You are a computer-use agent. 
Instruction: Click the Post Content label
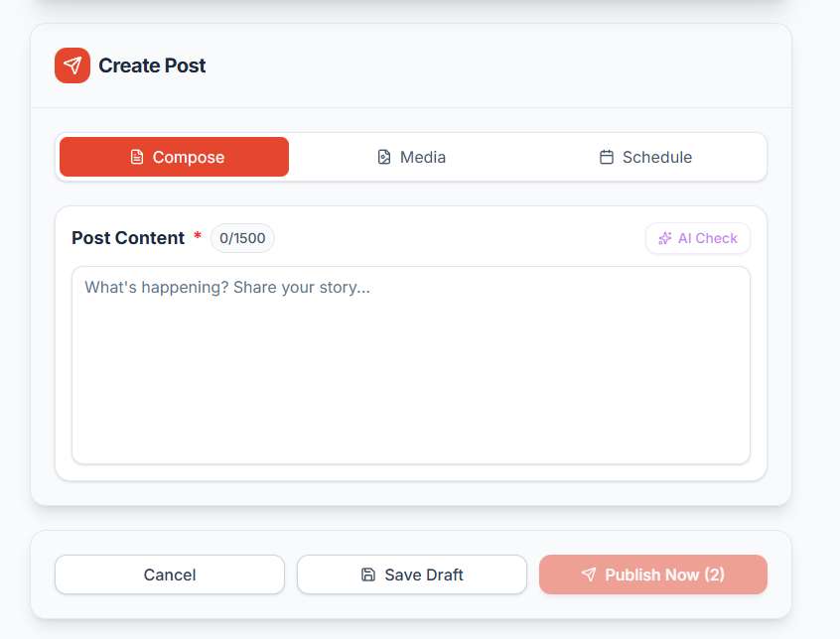[x=127, y=238]
